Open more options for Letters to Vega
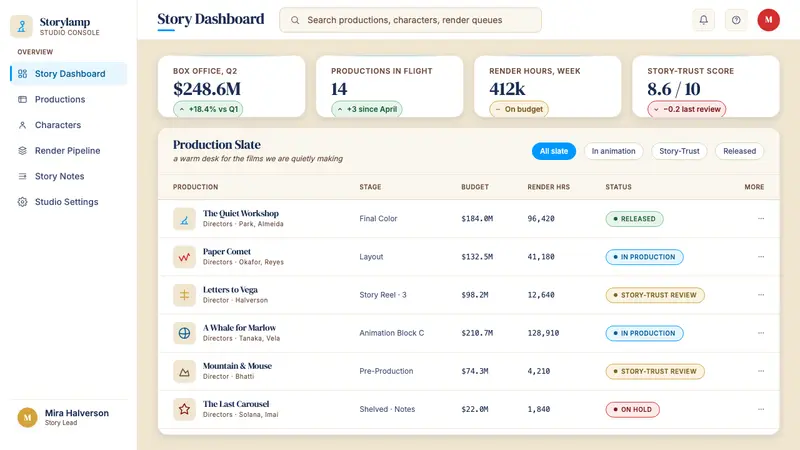Screen dimensions: 800x450 click(761, 295)
